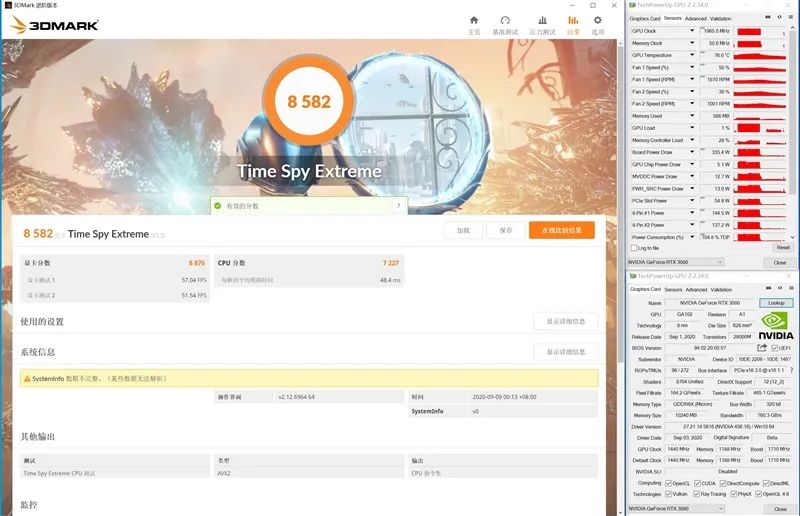The width and height of the screenshot is (800, 516).
Task: Toggle the OpenCL checkbox
Action: pos(668,483)
